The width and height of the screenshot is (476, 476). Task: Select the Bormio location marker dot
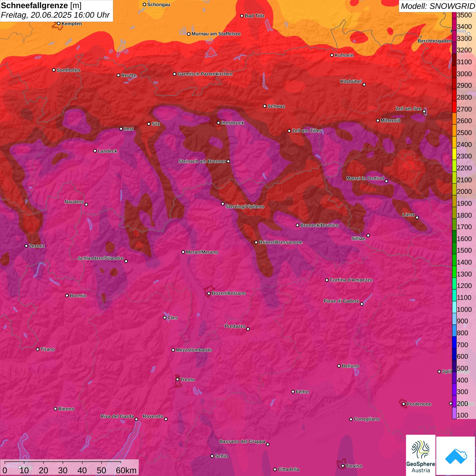67,295
